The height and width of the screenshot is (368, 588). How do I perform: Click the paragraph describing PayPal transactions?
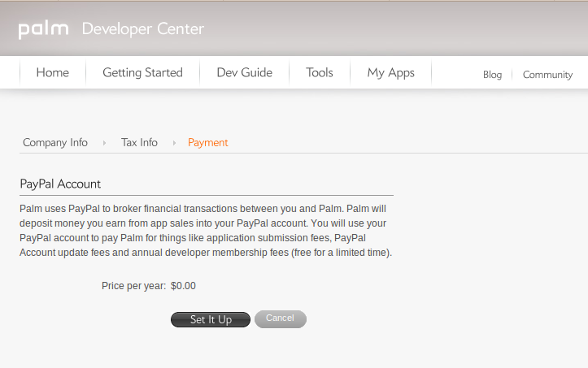tap(206, 231)
